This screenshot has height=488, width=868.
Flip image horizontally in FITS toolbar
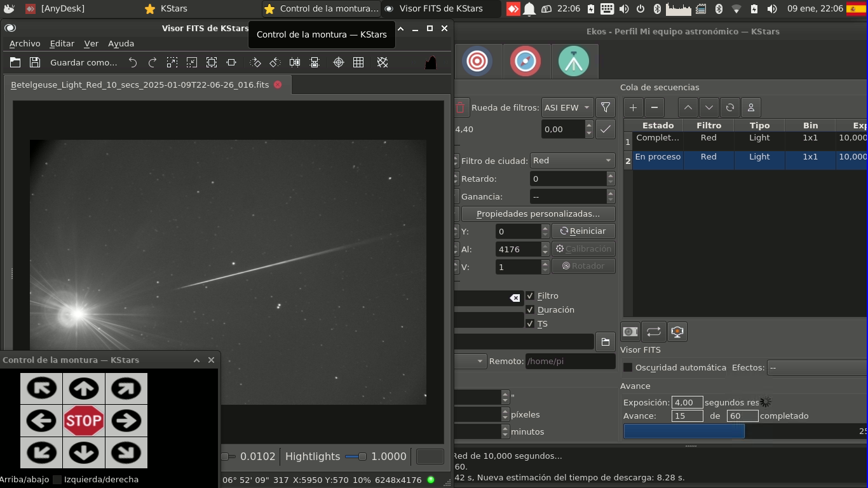(x=295, y=62)
